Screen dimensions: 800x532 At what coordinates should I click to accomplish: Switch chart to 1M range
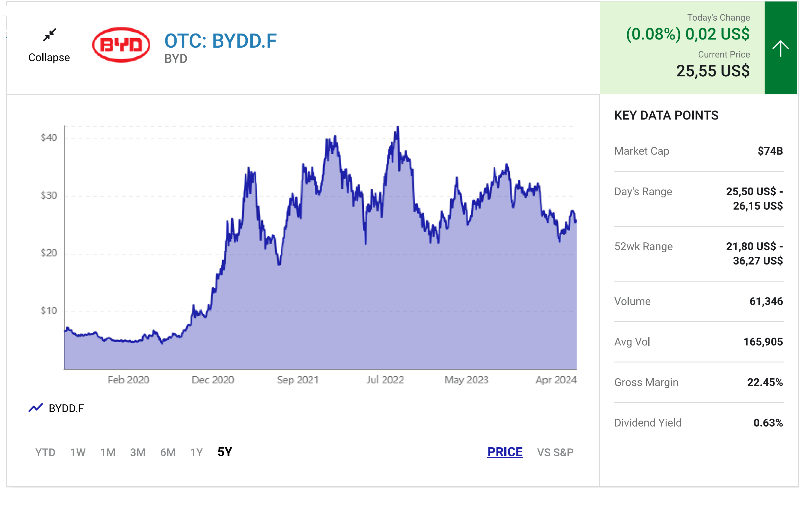pos(108,452)
